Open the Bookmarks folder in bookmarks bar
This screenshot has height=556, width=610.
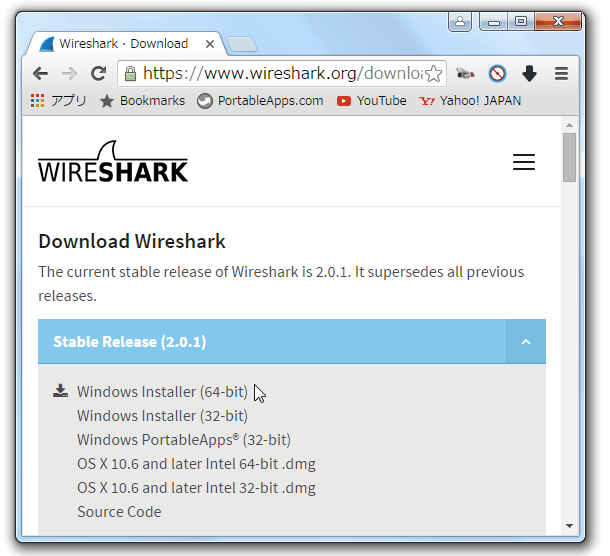[142, 101]
